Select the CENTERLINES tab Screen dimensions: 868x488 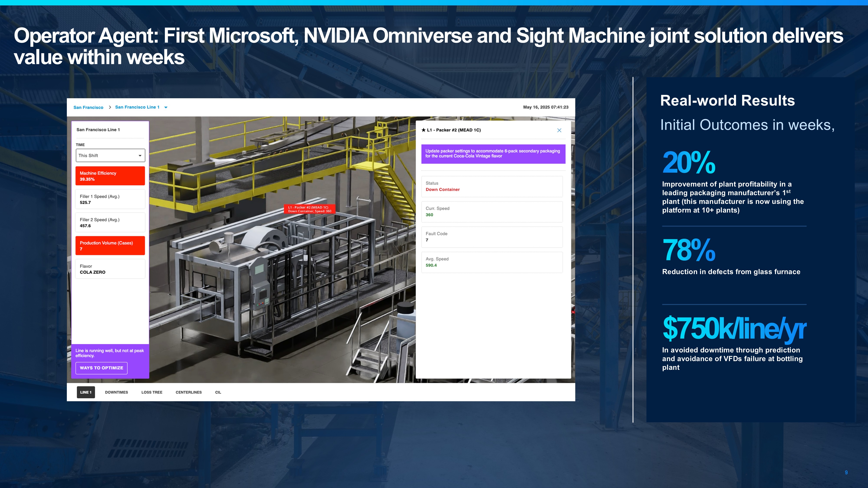(188, 392)
